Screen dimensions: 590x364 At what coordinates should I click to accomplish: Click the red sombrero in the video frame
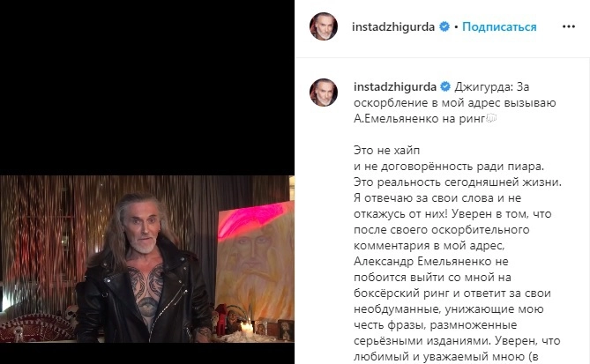[36, 327]
